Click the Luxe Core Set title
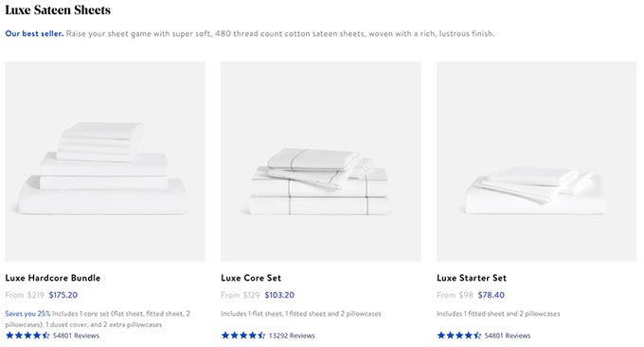The height and width of the screenshot is (347, 644). coord(251,278)
